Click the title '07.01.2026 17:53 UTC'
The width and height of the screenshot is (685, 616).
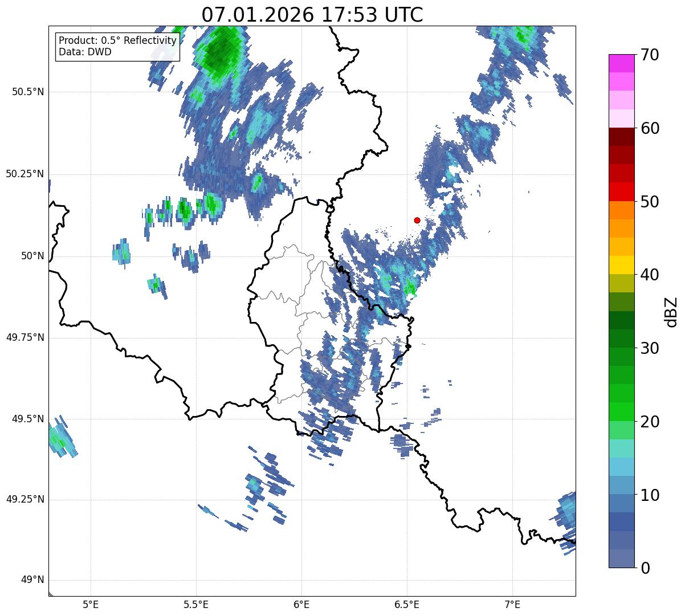pos(312,15)
